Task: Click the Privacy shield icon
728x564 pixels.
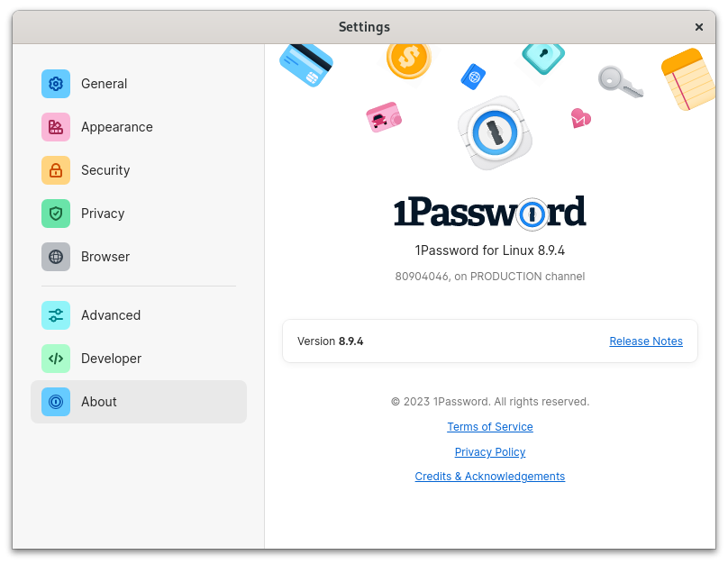Action: tap(56, 214)
